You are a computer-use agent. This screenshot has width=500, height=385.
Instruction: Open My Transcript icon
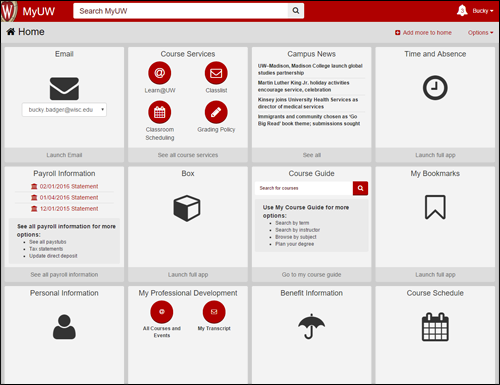(214, 312)
